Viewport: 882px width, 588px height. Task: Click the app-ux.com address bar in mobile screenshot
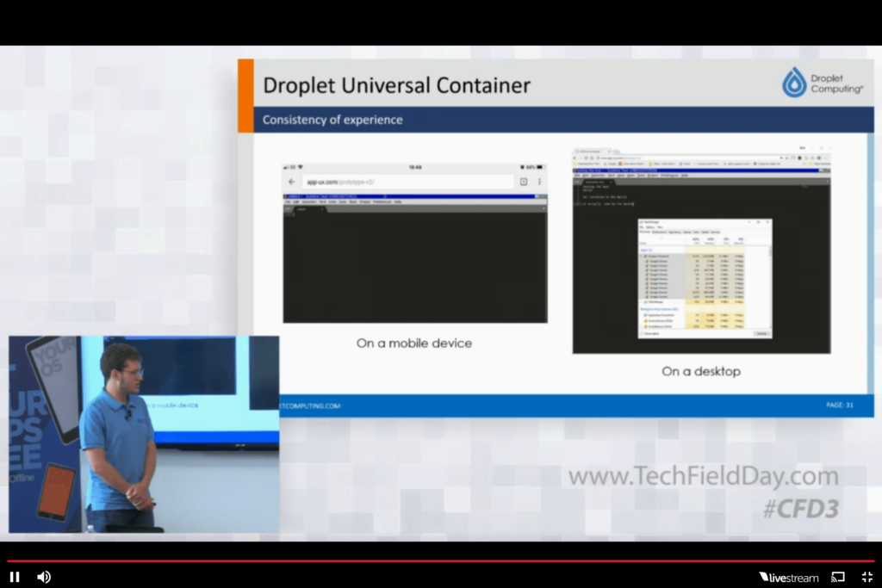pos(407,182)
